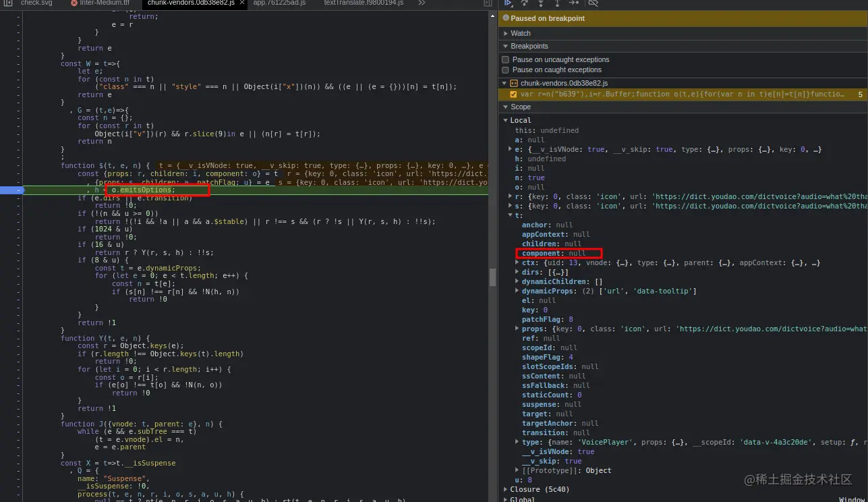Select the targetAnchor: null property
The width and height of the screenshot is (868, 502).
[560, 423]
